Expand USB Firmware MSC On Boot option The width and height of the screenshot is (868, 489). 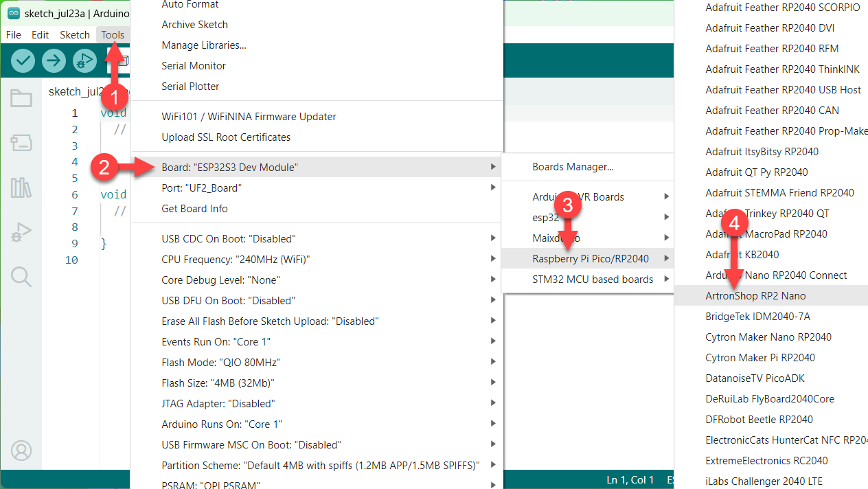(317, 445)
